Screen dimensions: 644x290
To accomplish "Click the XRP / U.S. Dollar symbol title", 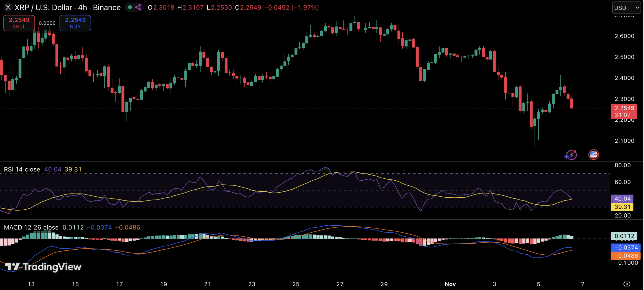I will pos(43,8).
